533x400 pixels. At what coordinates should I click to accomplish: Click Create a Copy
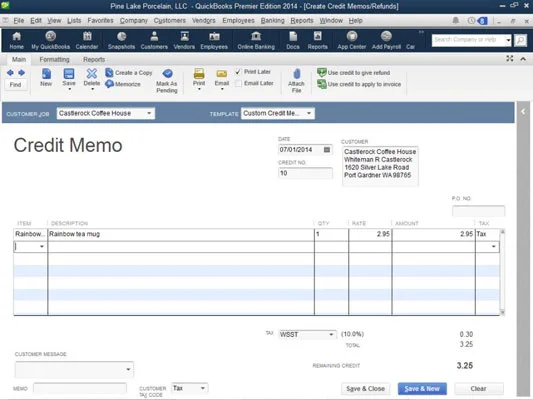[x=129, y=73]
